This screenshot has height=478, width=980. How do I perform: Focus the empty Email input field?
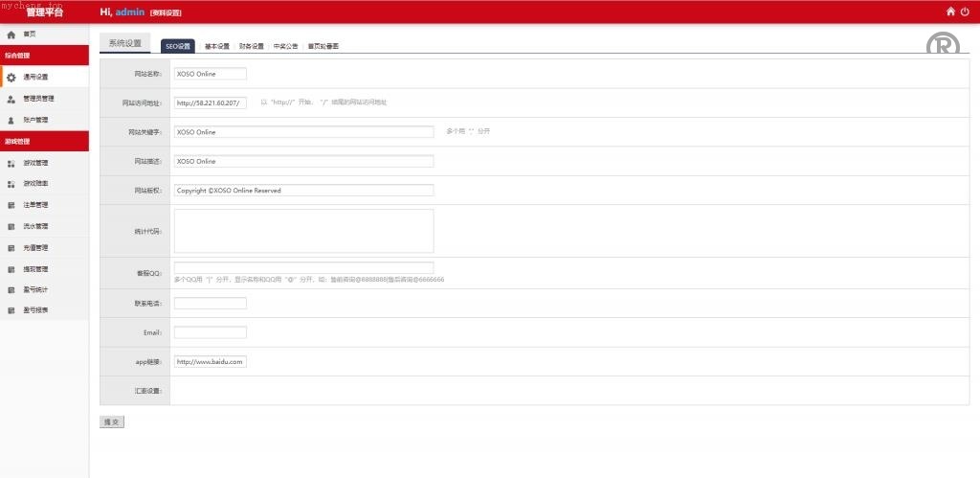coord(210,332)
